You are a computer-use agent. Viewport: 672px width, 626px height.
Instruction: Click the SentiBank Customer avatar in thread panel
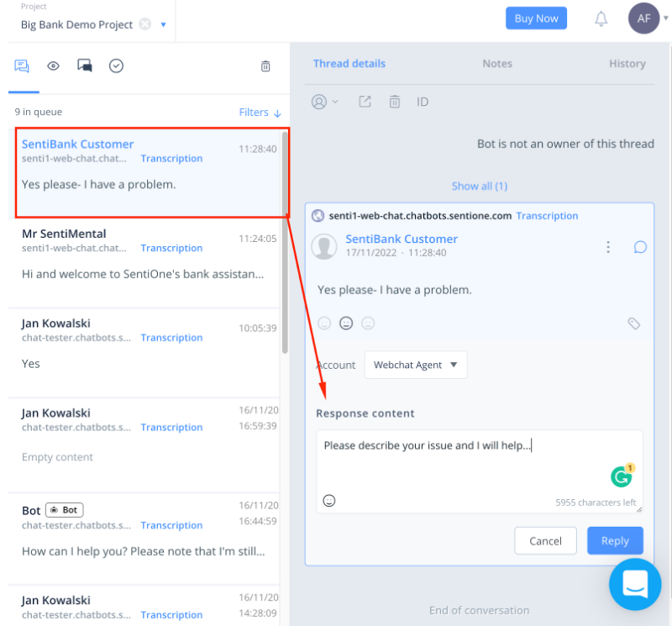point(324,246)
